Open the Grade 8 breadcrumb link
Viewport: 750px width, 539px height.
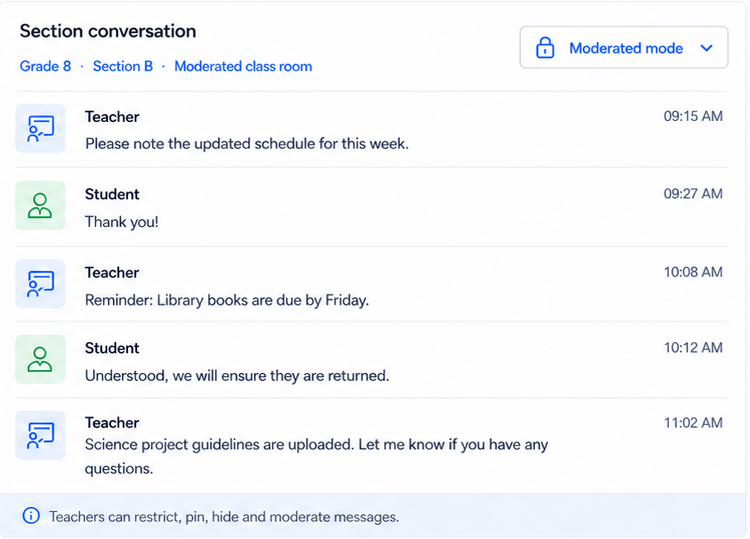coord(45,66)
